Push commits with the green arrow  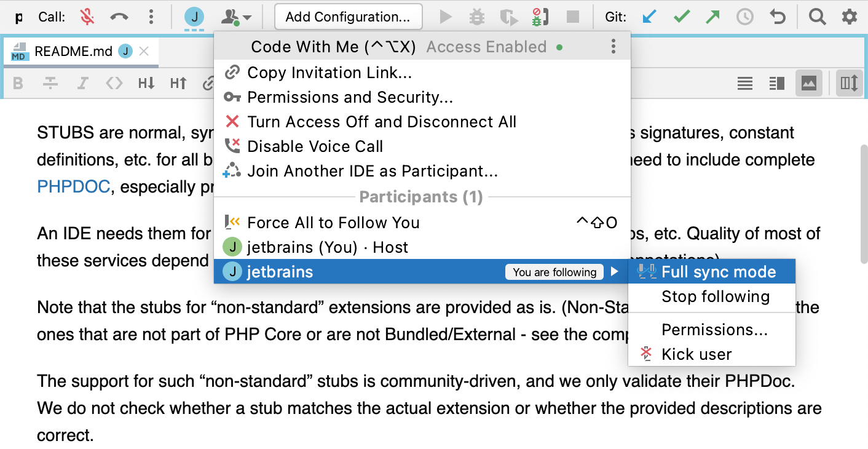(712, 17)
